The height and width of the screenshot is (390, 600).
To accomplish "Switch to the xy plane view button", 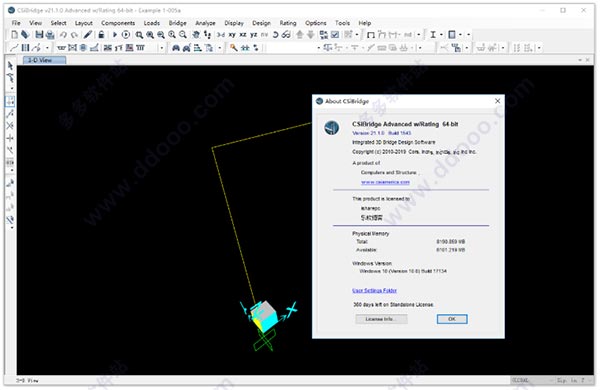I will (x=232, y=35).
